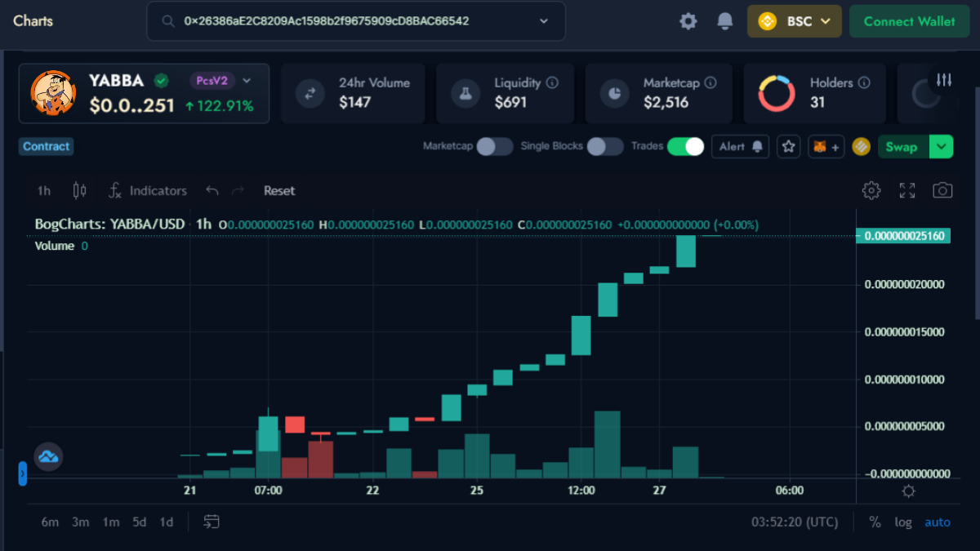Open the Indicators menu
Viewport: 980px width, 551px height.
tap(148, 190)
